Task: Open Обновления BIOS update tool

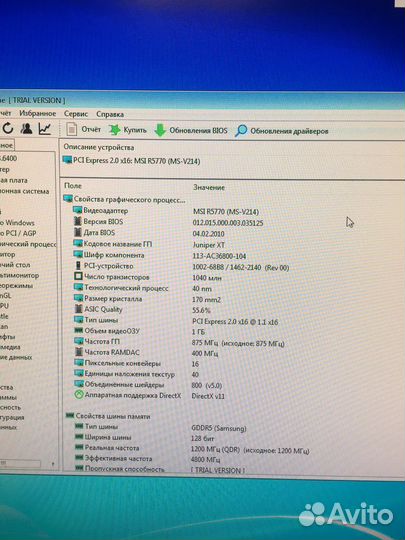Action: pos(191,131)
